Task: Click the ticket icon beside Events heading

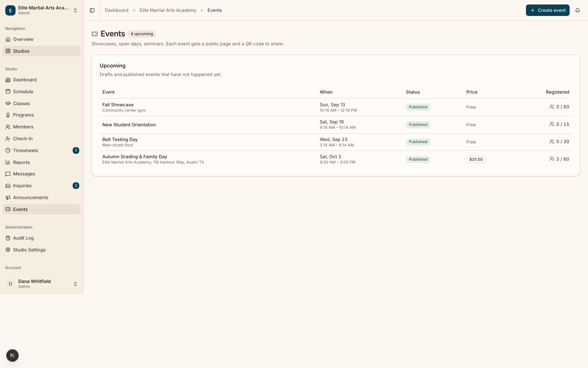Action: pos(95,34)
